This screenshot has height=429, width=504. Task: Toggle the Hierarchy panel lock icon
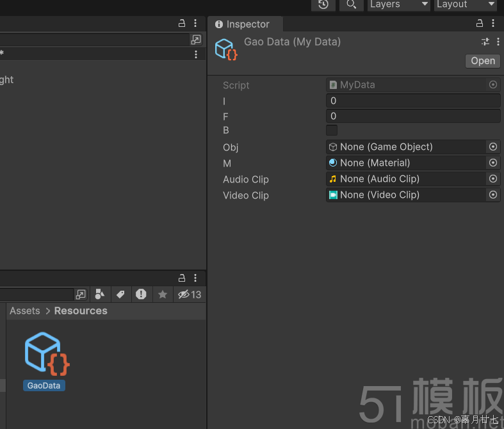tap(182, 23)
